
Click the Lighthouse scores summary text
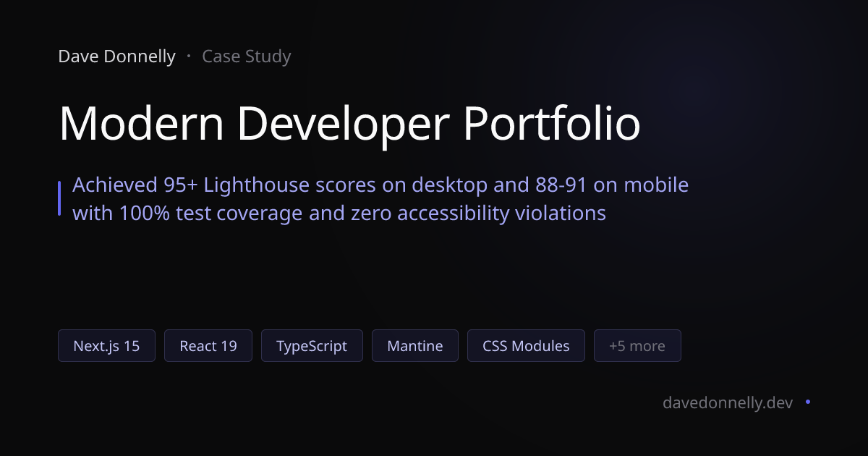tap(380, 199)
